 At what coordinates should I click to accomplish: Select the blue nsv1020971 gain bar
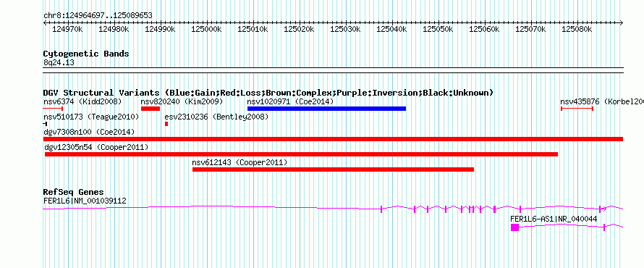pos(326,109)
